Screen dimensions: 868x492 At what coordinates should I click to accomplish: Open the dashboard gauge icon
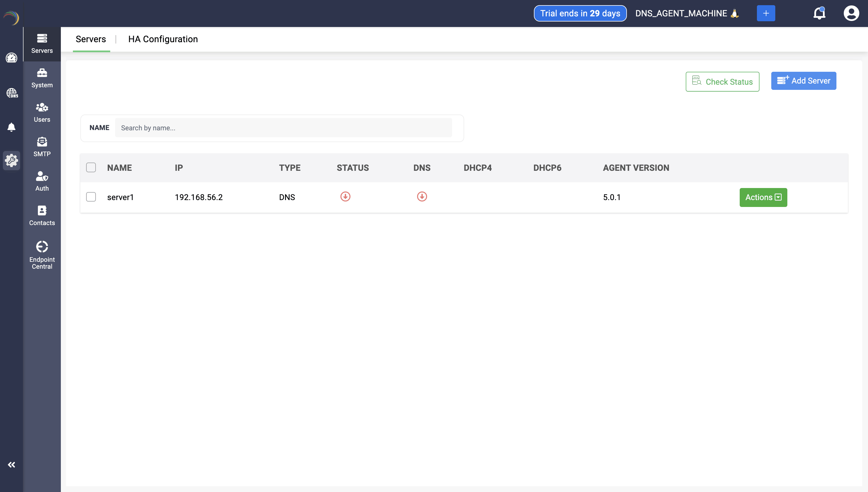point(11,58)
